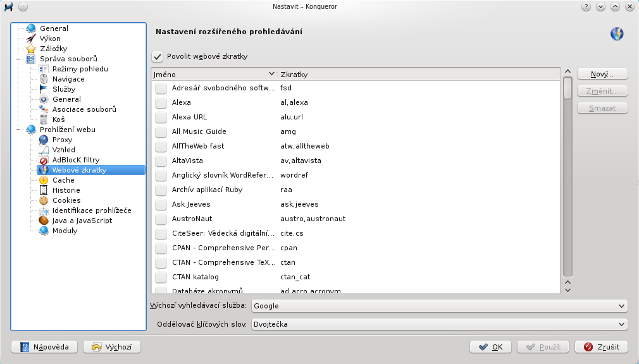Check the Alexa URL shortcut box

tap(161, 117)
